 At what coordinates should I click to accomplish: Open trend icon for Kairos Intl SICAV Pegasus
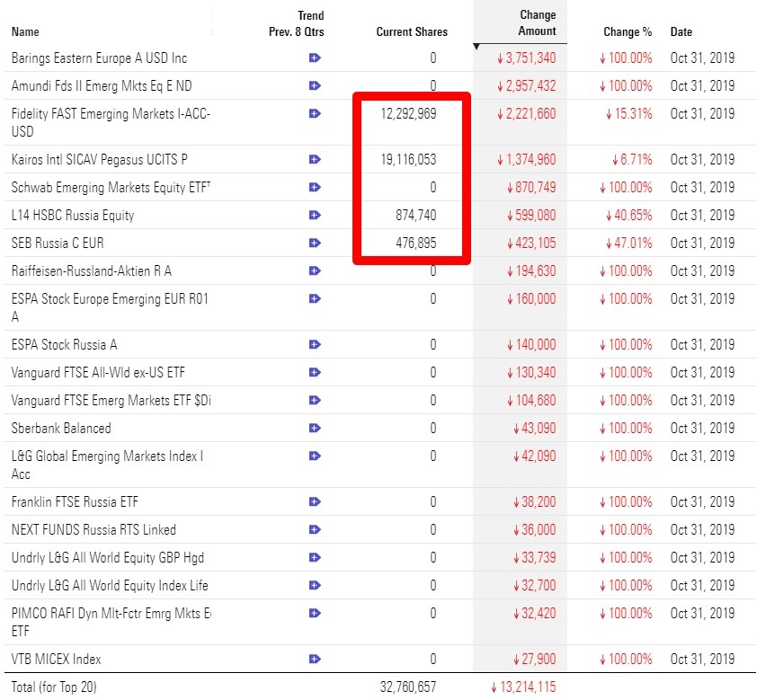click(315, 160)
